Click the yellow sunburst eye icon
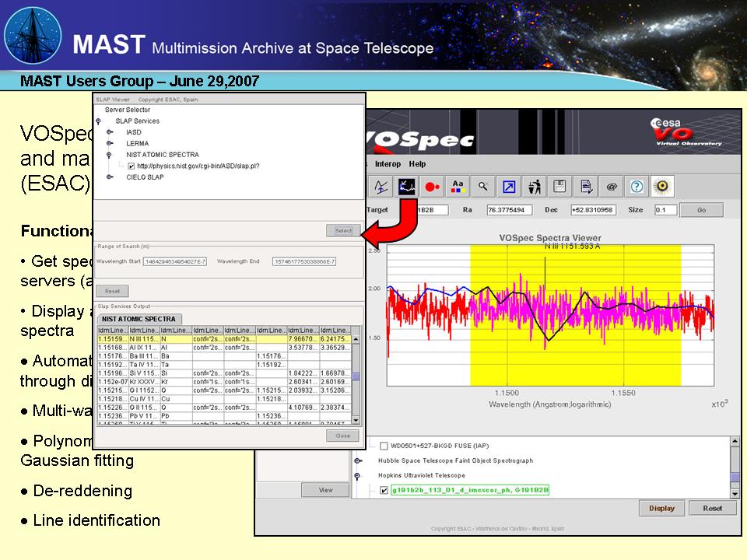Screen dimensions: 747x560 pyautogui.click(x=663, y=187)
